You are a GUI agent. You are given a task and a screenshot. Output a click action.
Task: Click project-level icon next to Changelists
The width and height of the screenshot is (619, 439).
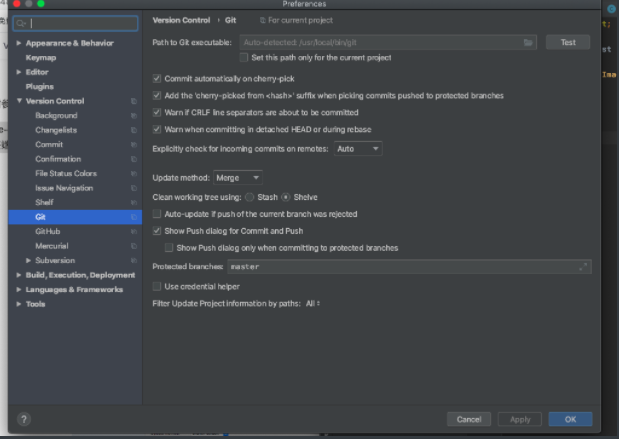point(134,130)
